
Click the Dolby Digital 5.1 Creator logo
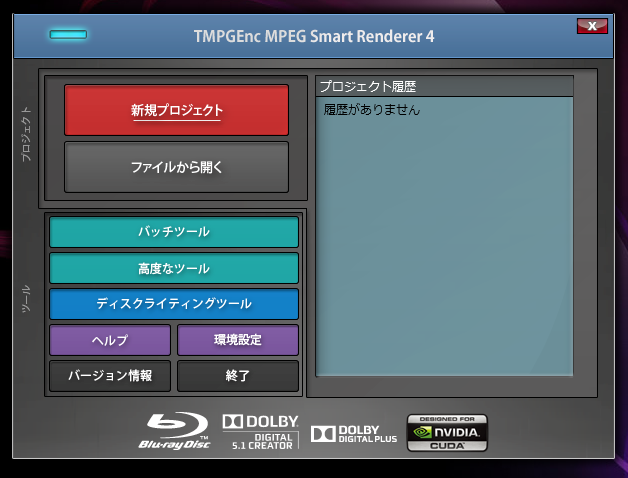coord(261,432)
